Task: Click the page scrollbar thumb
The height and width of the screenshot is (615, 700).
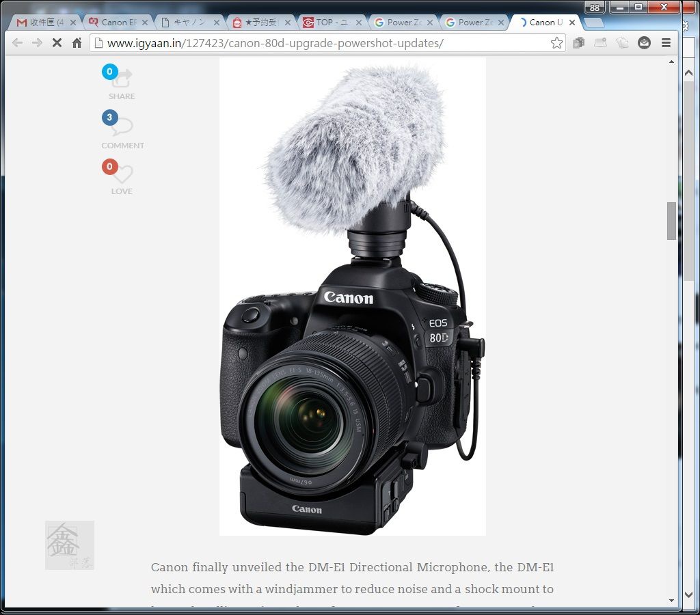Action: click(x=671, y=221)
